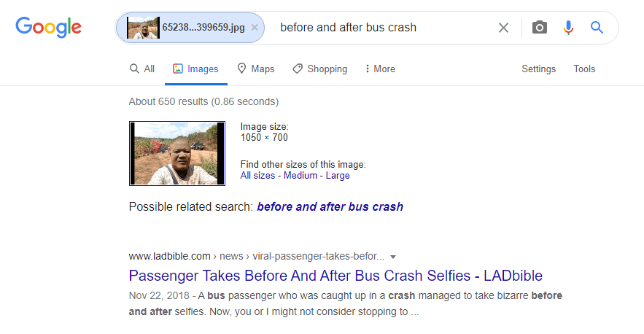Open search by image camera
The height and width of the screenshot is (334, 644).
pos(539,28)
